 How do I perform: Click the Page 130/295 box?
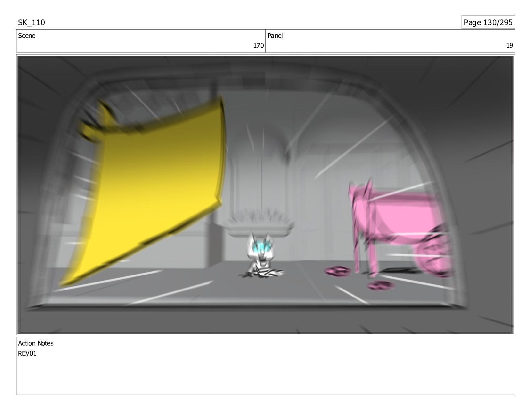[x=488, y=22]
